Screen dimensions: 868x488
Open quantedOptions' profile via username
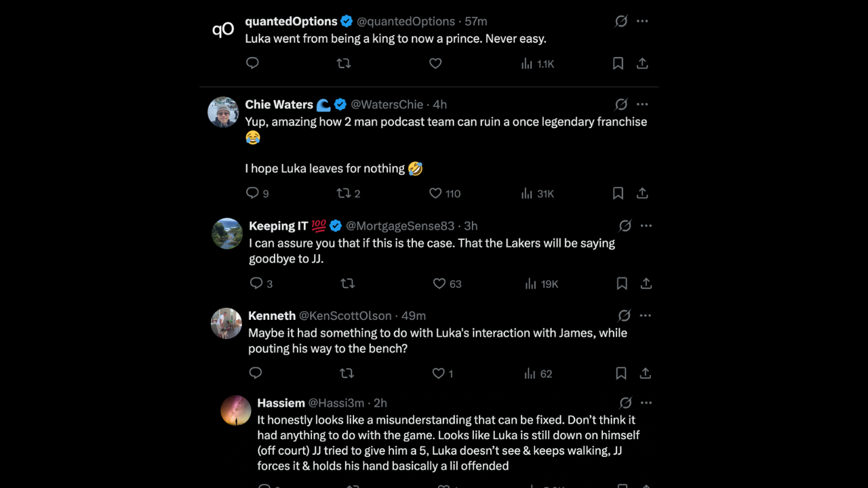tap(291, 21)
